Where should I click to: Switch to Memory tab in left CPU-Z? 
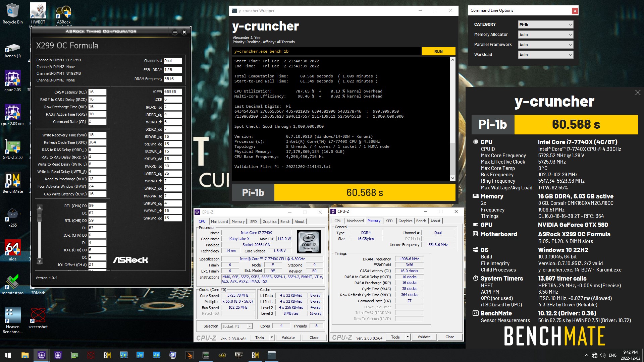pyautogui.click(x=238, y=222)
